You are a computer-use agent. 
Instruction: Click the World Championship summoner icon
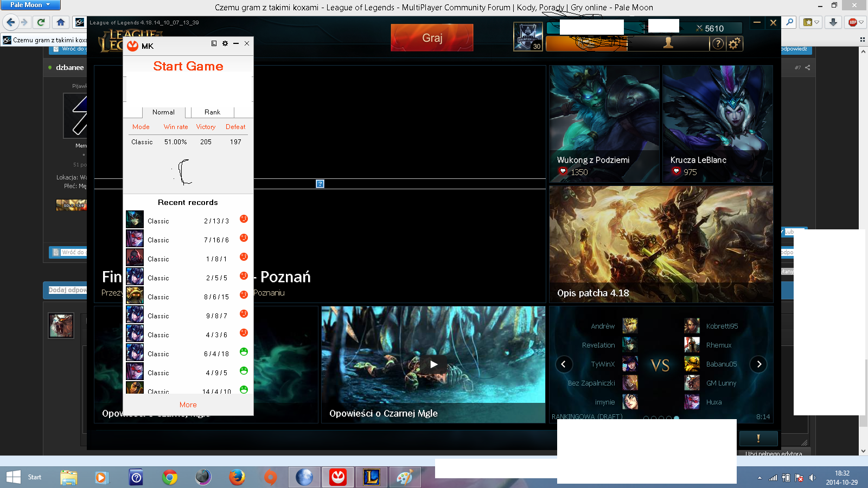[528, 37]
